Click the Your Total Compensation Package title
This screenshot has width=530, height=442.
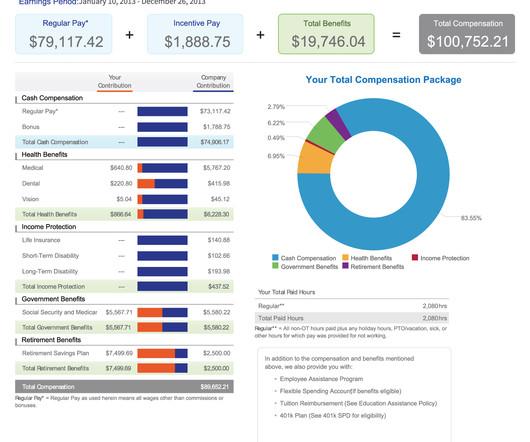(383, 80)
